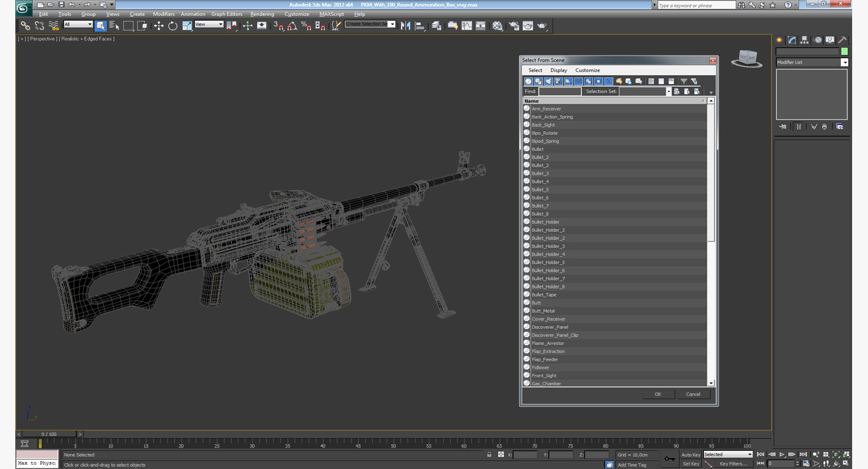Expand the Create Selection Set dropdown

(392, 24)
